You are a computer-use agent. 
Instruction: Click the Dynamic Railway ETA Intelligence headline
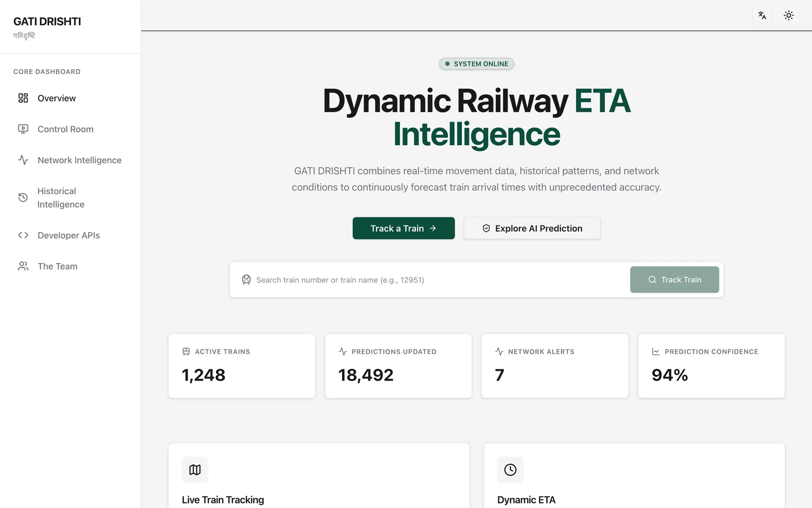point(477,117)
